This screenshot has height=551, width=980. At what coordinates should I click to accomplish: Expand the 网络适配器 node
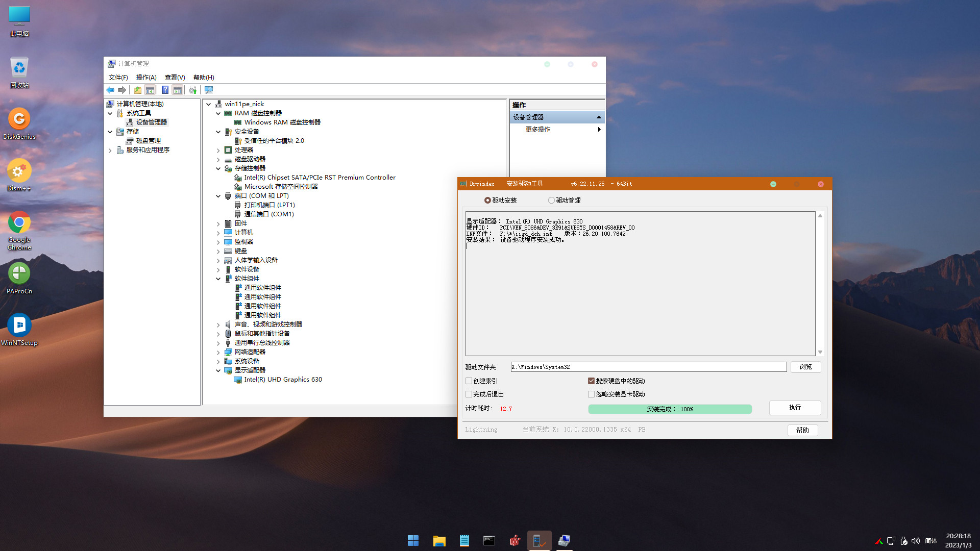(218, 353)
